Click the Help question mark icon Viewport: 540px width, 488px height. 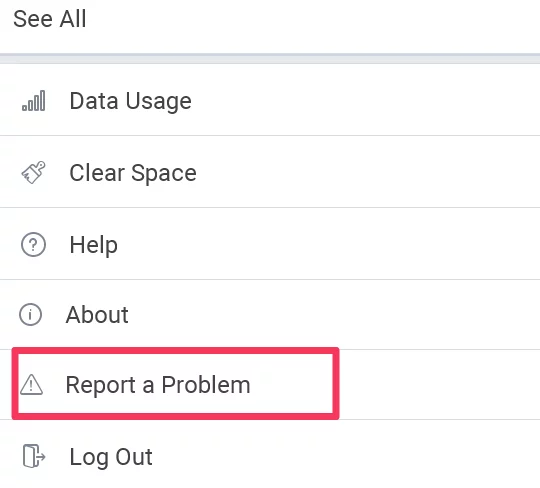point(33,245)
